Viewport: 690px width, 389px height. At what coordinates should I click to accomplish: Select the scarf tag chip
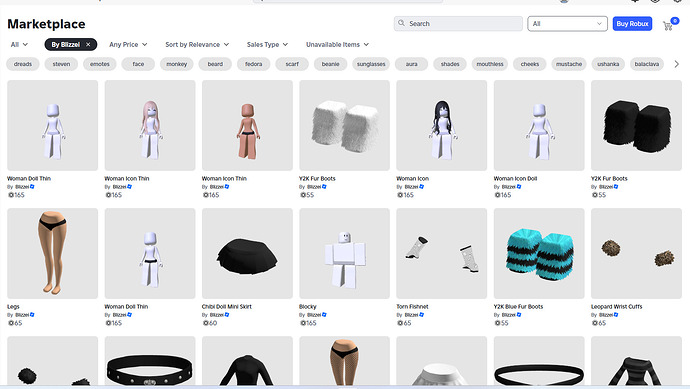click(x=292, y=64)
